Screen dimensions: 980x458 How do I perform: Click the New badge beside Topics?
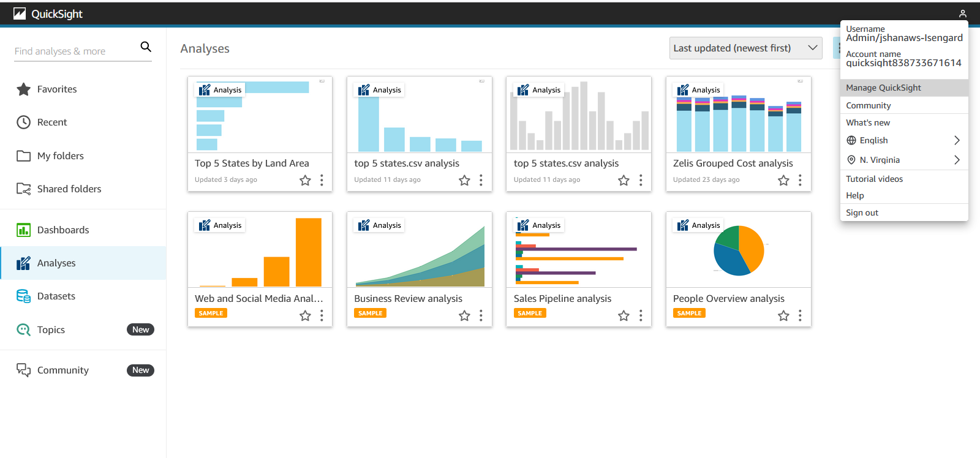tap(140, 329)
